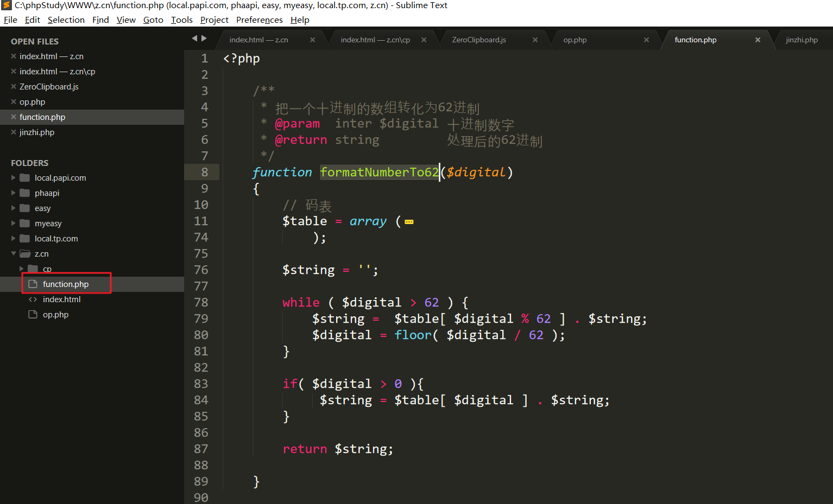Unfold the collapsed array code marker

coord(409,221)
